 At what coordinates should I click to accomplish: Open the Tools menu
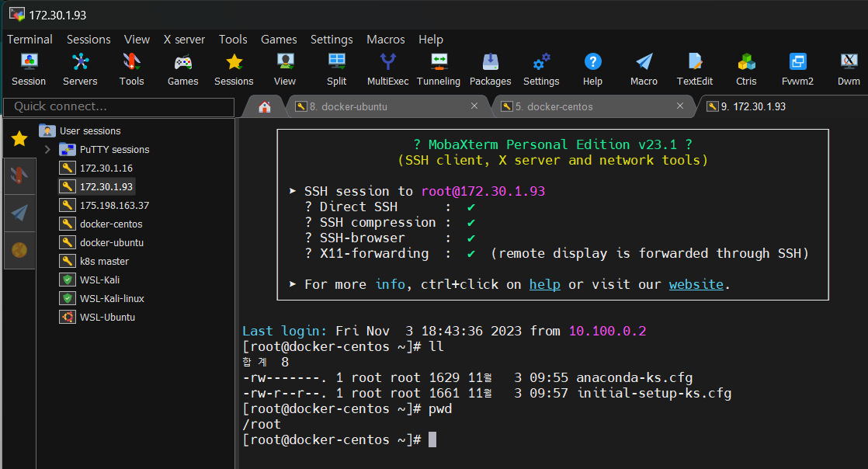click(x=233, y=40)
